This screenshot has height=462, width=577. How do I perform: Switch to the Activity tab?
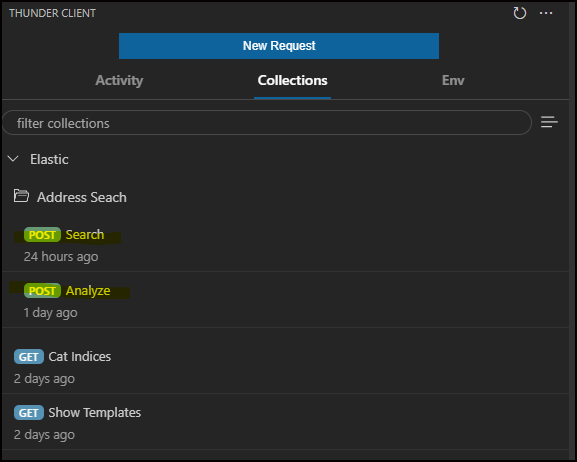pos(119,80)
